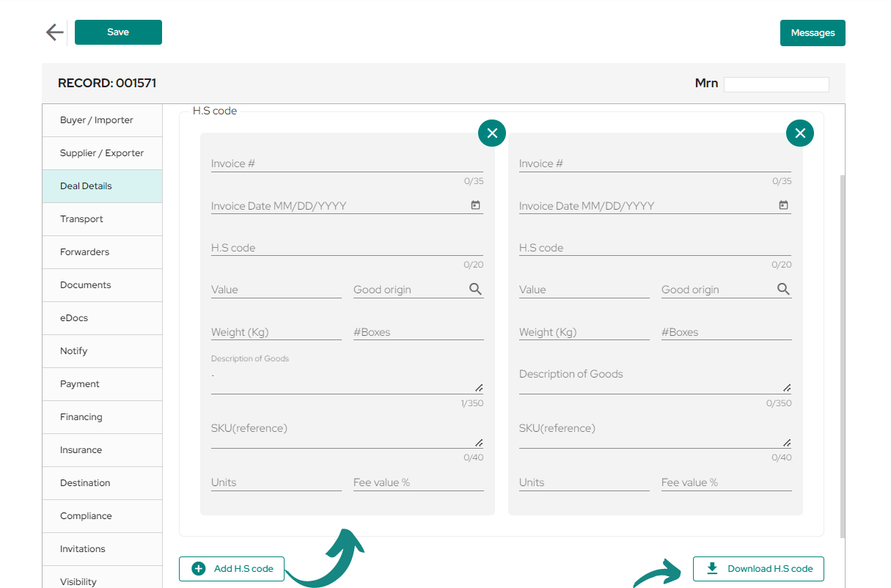Screen dimensions: 891x588
Task: Click the vertical scrollbar of the form
Action: [x=842, y=356]
